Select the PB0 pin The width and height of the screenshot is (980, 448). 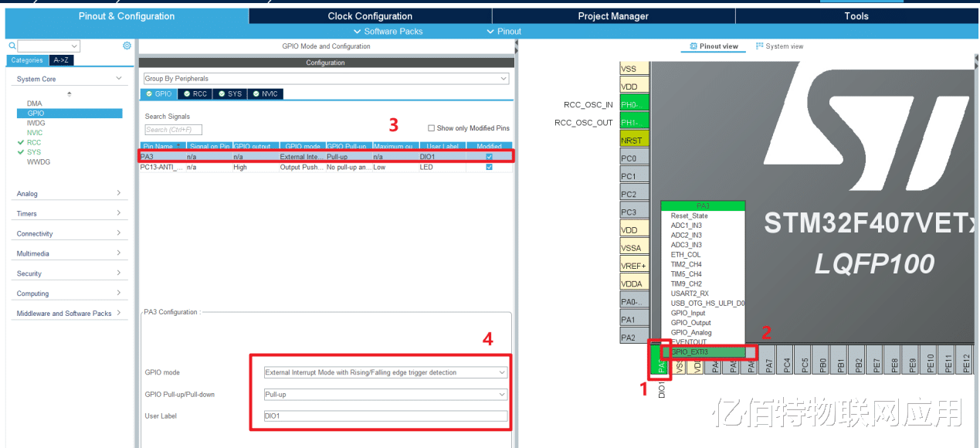tap(822, 361)
